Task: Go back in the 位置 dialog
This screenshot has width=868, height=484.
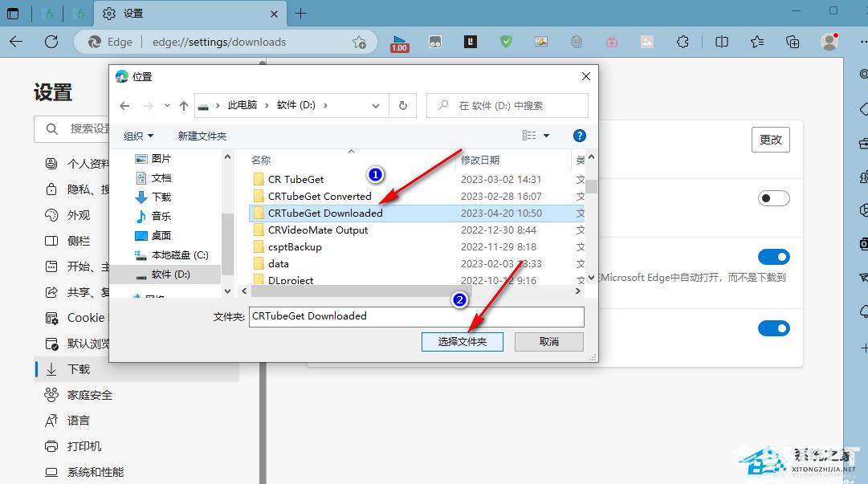Action: tap(124, 106)
